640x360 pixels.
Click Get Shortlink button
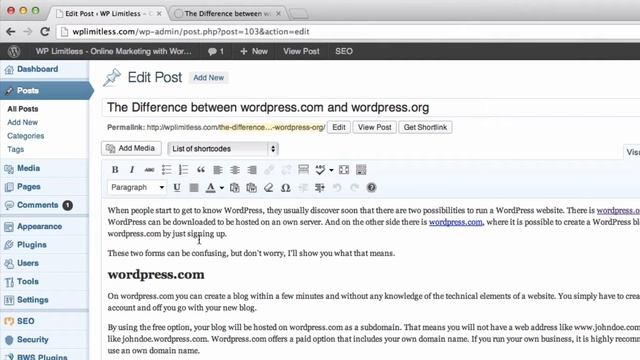coord(425,127)
